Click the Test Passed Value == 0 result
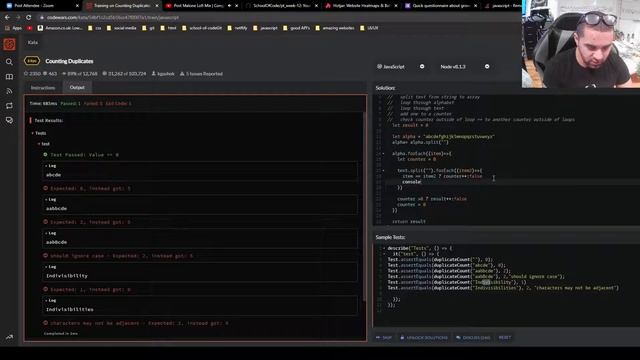Image resolution: width=640 pixels, height=360 pixels. tap(81, 155)
